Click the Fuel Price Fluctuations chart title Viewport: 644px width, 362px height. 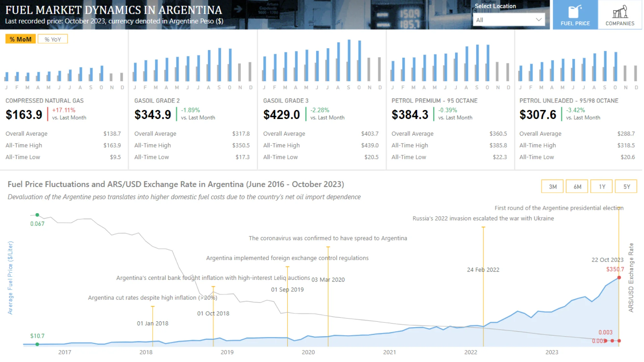click(x=176, y=184)
